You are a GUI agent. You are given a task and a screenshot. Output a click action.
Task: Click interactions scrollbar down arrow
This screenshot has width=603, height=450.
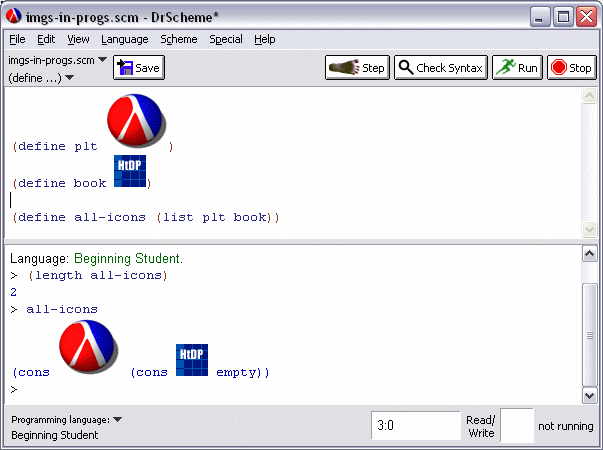click(x=590, y=395)
